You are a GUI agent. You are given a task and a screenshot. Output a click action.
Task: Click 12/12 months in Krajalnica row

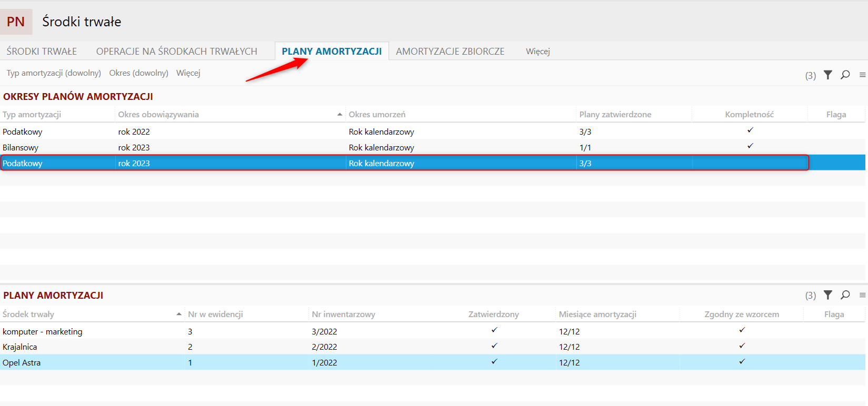tap(569, 347)
